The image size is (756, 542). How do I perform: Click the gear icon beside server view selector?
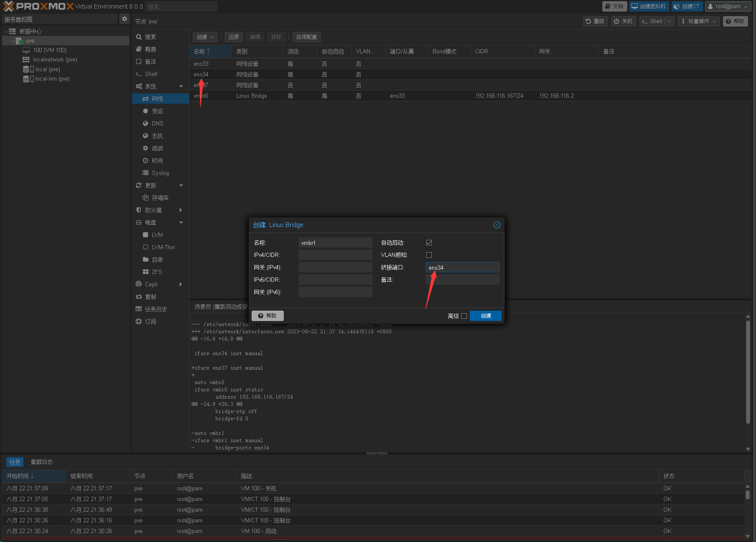tap(124, 19)
